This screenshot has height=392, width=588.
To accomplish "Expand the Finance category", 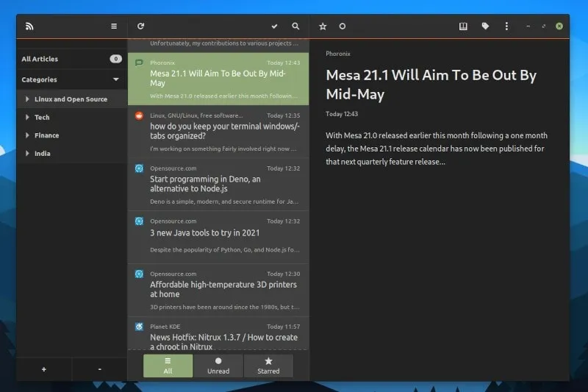I will [x=28, y=135].
